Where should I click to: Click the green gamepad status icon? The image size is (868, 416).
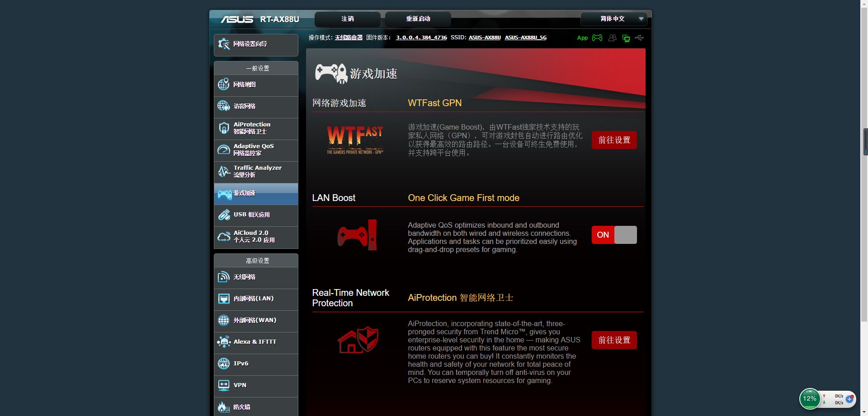(597, 38)
